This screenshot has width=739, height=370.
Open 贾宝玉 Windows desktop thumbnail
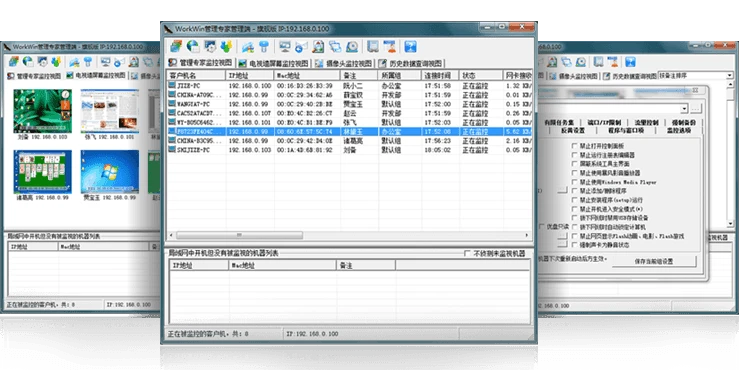(x=110, y=172)
